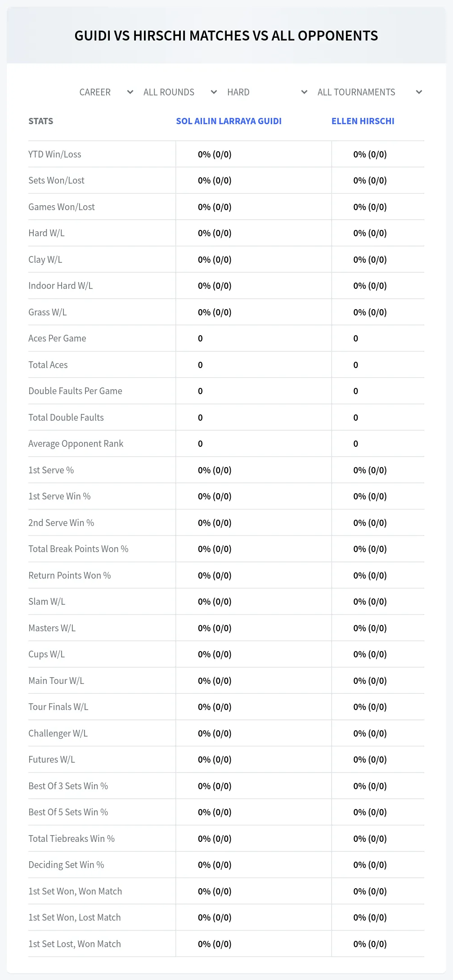The width and height of the screenshot is (453, 980).
Task: Select the Hard W/L row label
Action: (x=46, y=233)
